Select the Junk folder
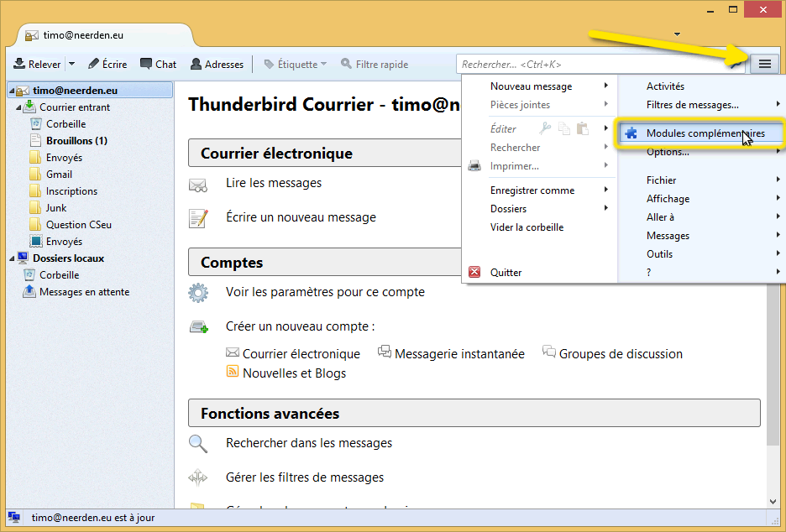786x532 pixels. 56,207
